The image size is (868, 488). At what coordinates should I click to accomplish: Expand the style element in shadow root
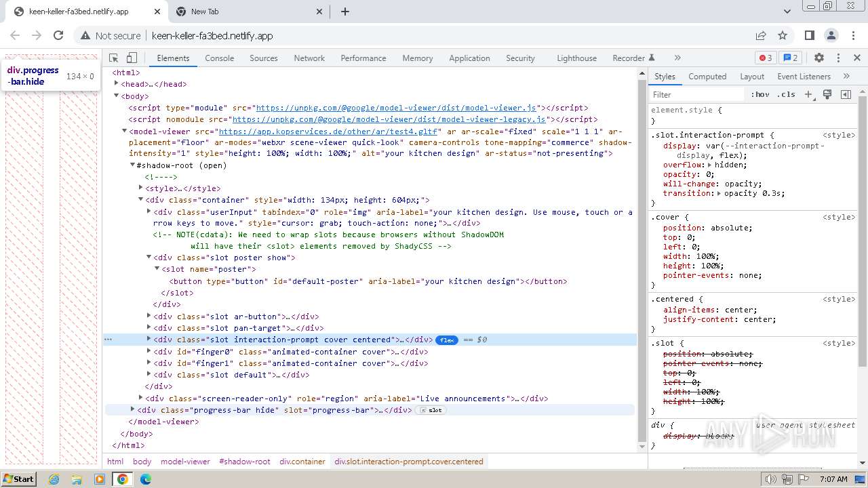(x=141, y=188)
